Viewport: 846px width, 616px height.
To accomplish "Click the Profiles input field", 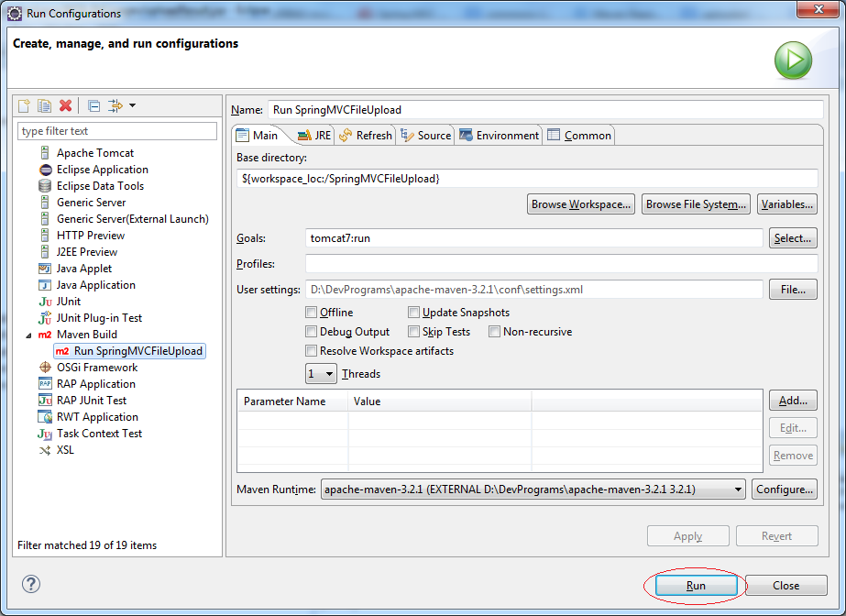I will [562, 264].
